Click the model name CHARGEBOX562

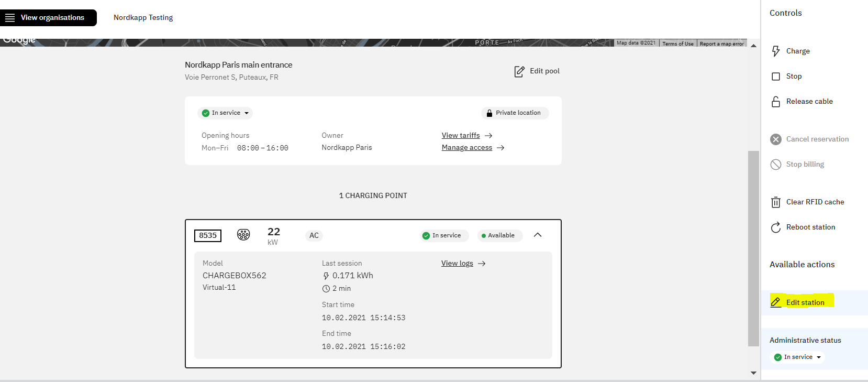coord(234,276)
